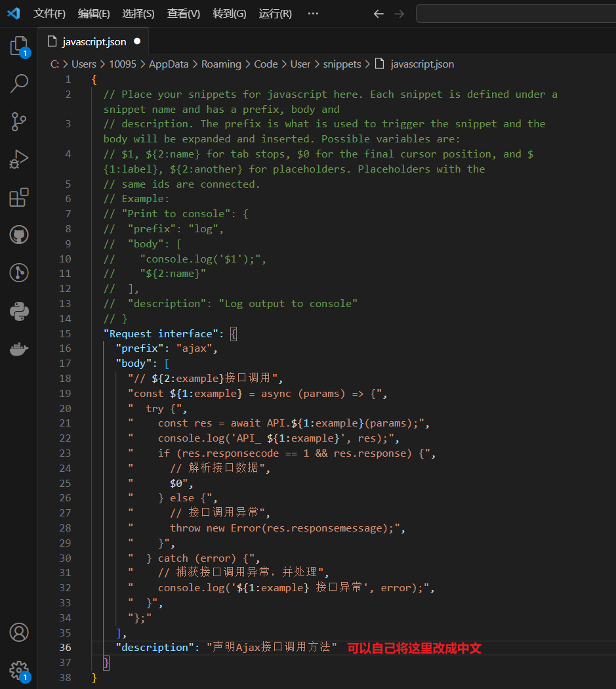Open the GitHub panel icon
616x689 pixels.
click(x=19, y=235)
